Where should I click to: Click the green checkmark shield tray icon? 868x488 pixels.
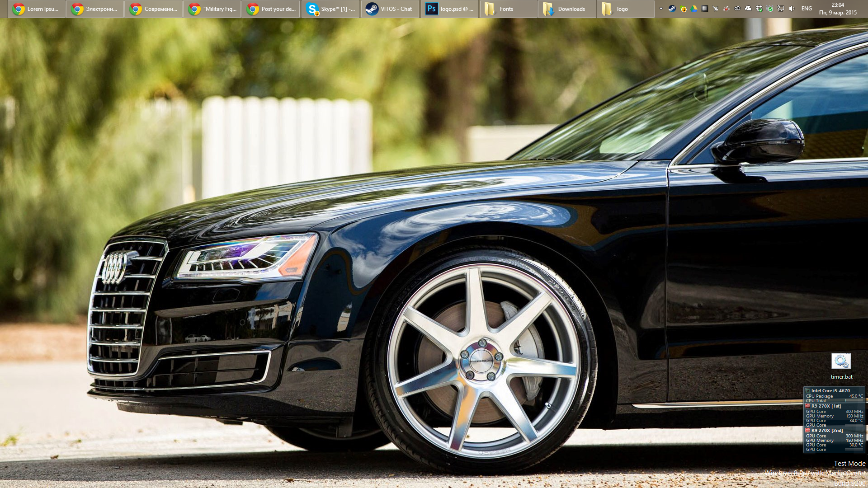[x=770, y=9]
